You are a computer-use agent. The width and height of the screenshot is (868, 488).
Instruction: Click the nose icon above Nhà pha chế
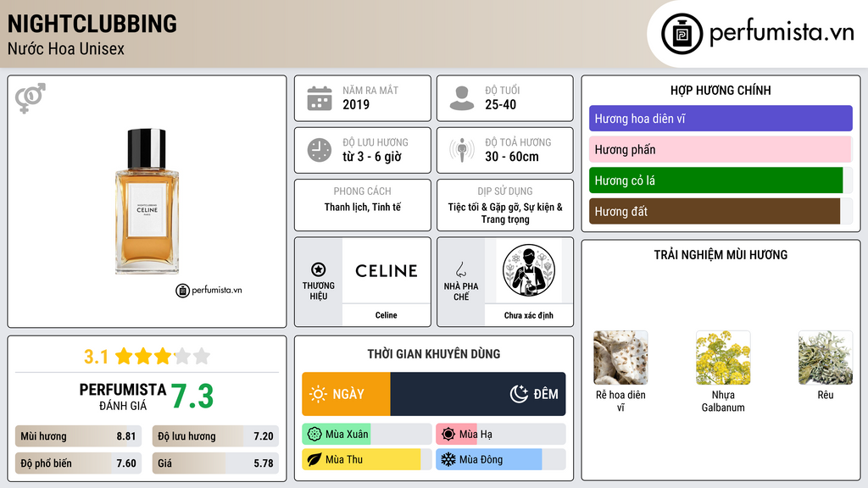pyautogui.click(x=460, y=269)
